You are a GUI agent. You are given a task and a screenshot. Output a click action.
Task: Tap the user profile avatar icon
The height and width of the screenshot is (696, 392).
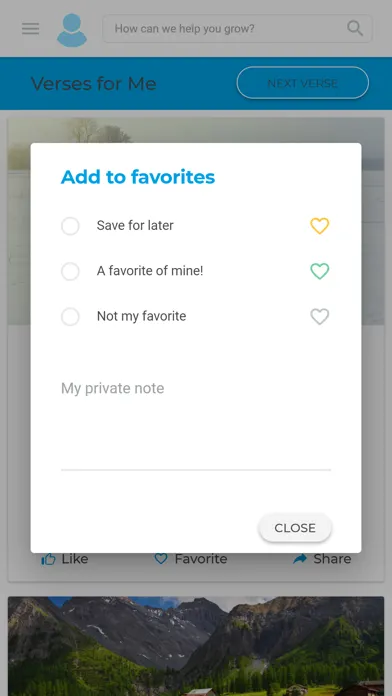pyautogui.click(x=72, y=30)
